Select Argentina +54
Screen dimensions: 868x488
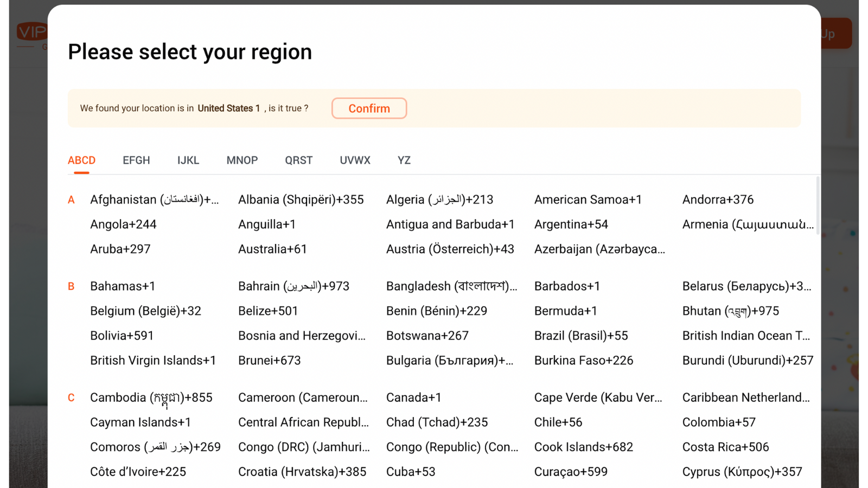click(x=571, y=224)
